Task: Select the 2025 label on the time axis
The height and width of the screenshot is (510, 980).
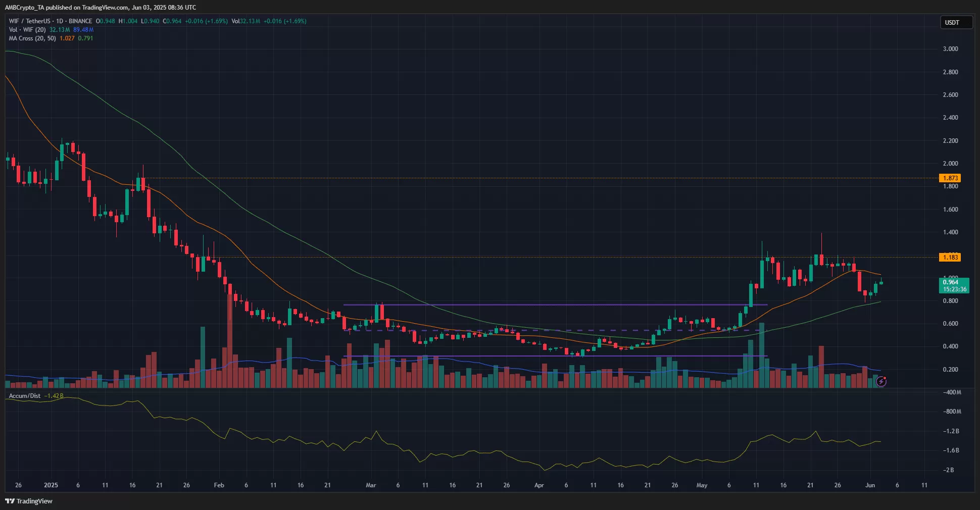Action: tap(51, 485)
